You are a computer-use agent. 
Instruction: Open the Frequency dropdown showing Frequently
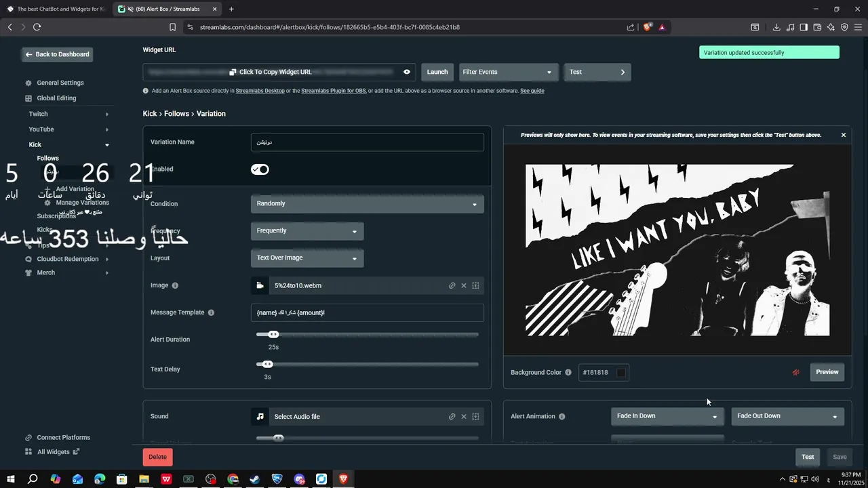click(307, 231)
